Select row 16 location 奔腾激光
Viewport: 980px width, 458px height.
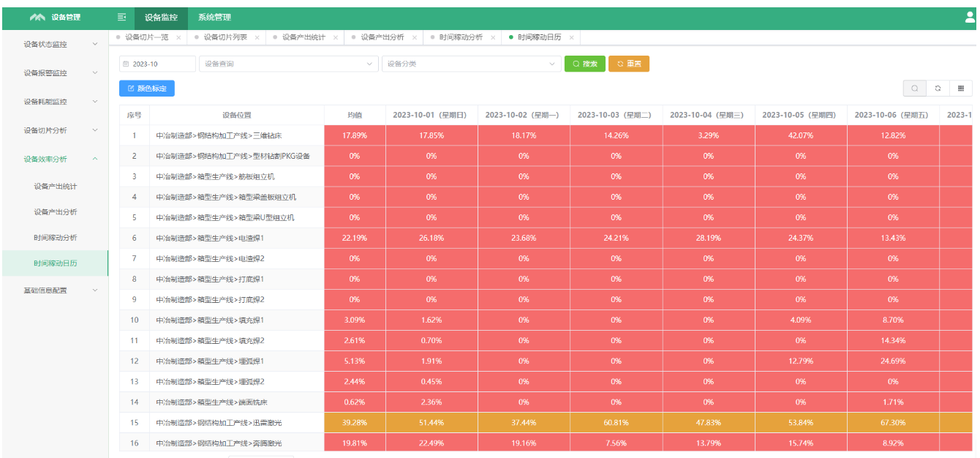coord(237,443)
